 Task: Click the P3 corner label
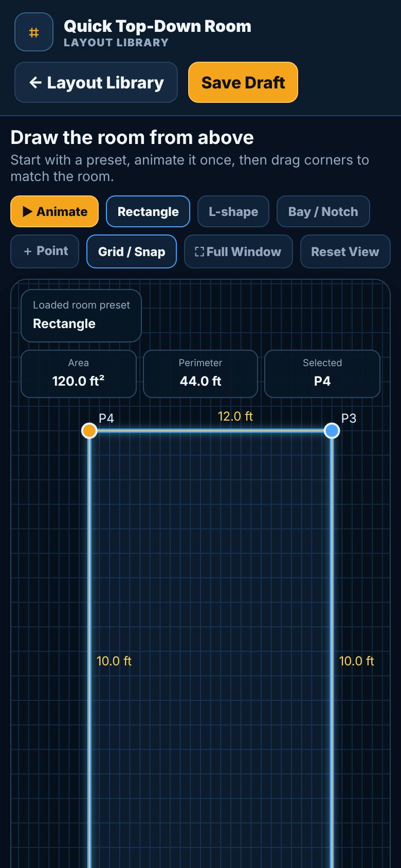click(349, 418)
